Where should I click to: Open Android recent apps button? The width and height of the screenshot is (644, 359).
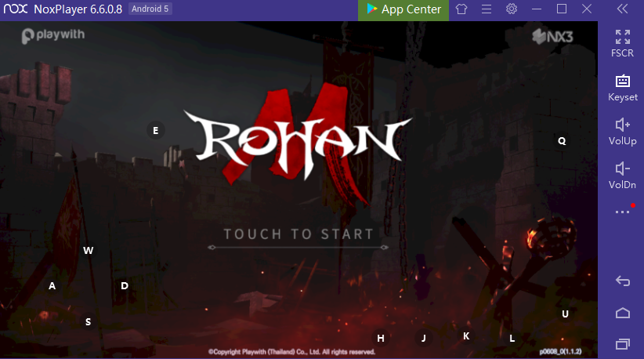(623, 344)
